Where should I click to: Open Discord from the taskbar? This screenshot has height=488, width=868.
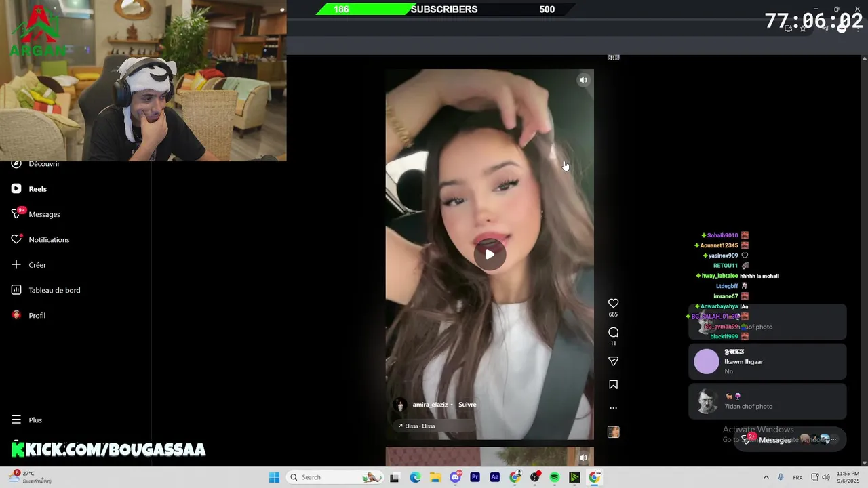pyautogui.click(x=455, y=477)
